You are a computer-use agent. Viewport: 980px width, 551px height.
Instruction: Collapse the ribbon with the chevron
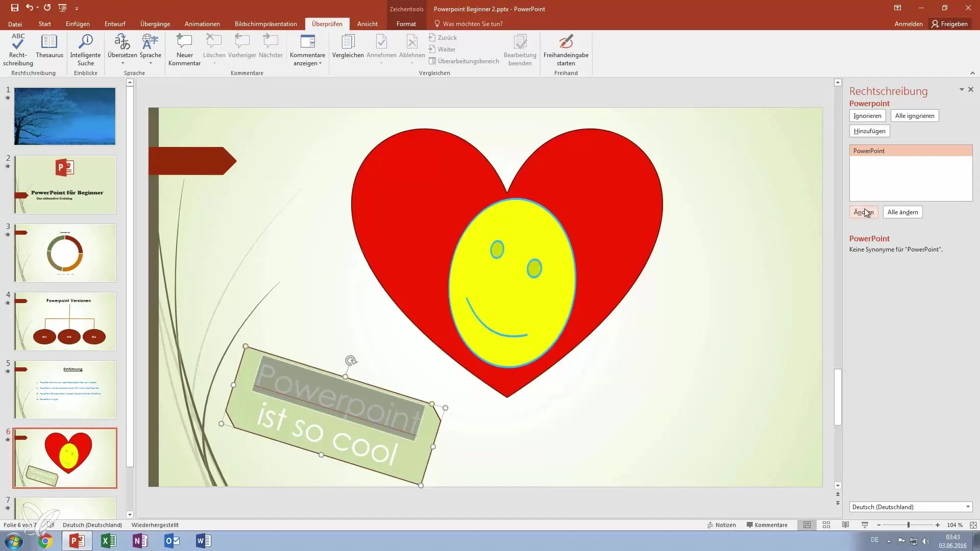point(972,73)
